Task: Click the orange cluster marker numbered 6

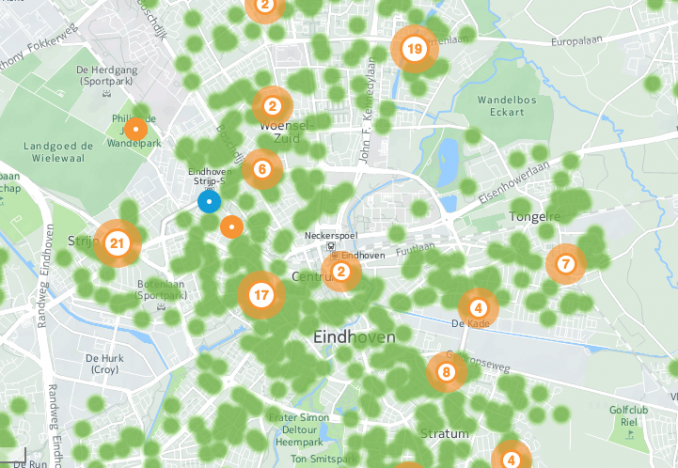Action: (262, 169)
